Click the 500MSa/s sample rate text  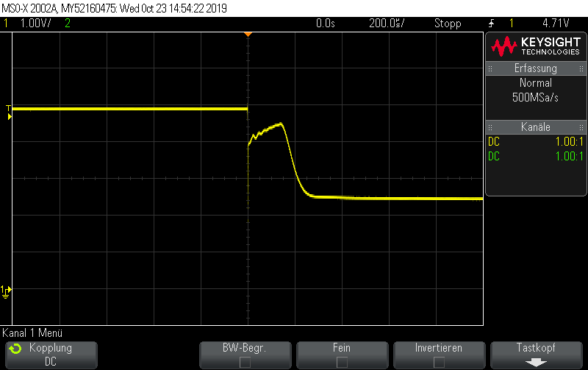pyautogui.click(x=535, y=98)
